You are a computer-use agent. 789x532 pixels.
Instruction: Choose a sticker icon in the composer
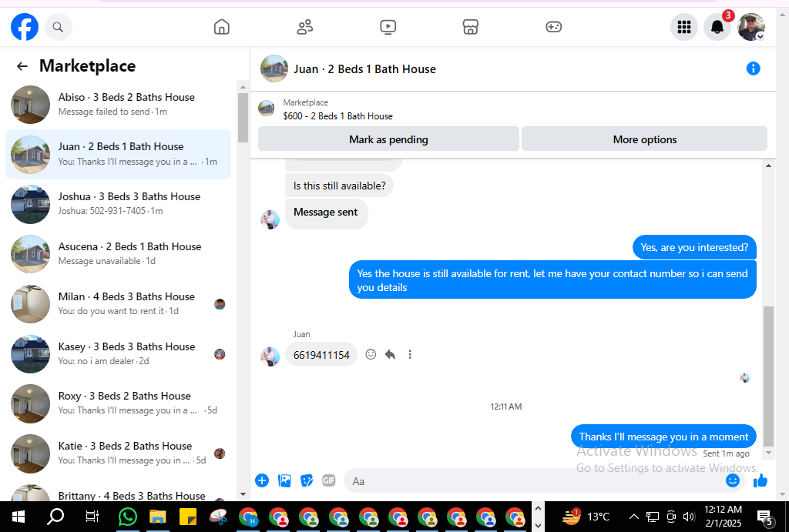coord(307,480)
